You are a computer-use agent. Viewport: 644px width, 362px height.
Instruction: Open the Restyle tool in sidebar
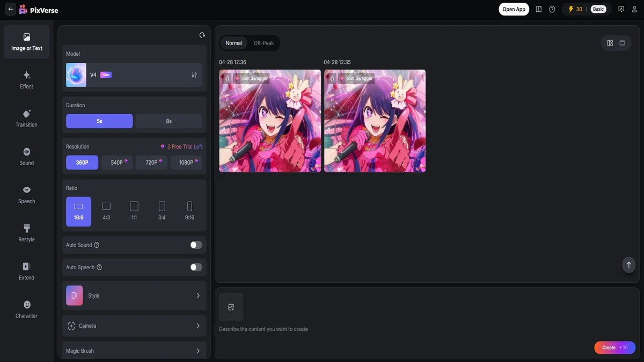27,233
